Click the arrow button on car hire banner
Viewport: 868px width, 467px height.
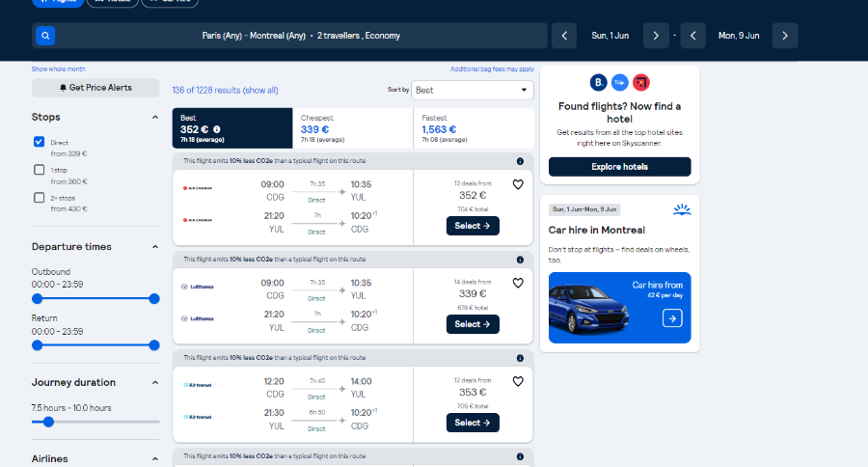coord(672,318)
